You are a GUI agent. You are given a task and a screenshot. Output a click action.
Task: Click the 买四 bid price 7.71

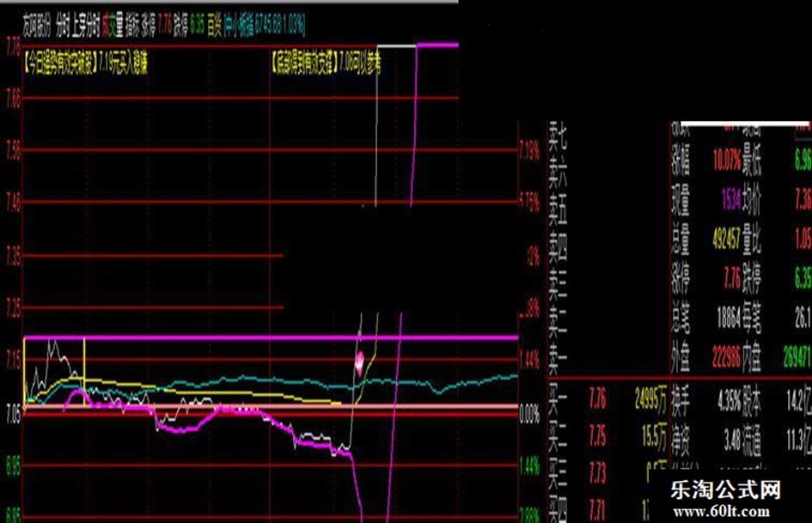click(597, 510)
